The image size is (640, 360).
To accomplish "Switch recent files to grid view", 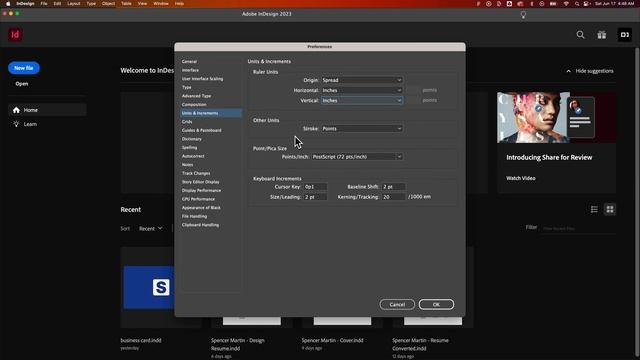I will [610, 209].
